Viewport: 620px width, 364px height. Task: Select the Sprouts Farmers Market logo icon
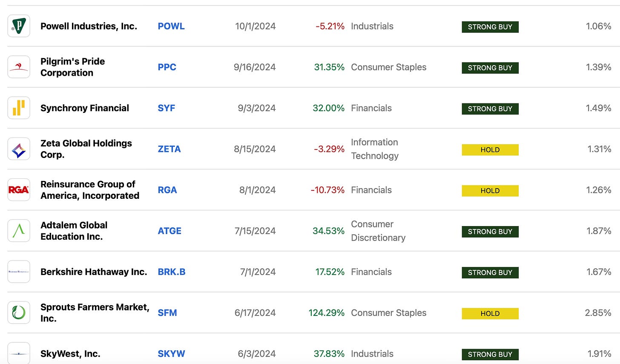19,312
